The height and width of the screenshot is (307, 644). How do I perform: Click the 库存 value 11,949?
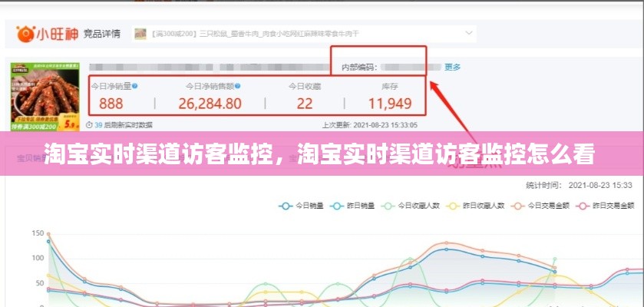tap(390, 104)
